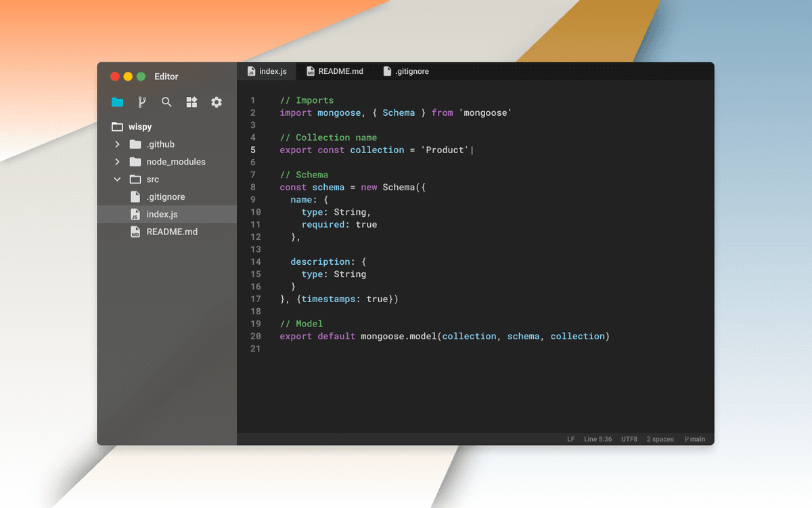
Task: Open the source control branch icon
Action: click(142, 102)
